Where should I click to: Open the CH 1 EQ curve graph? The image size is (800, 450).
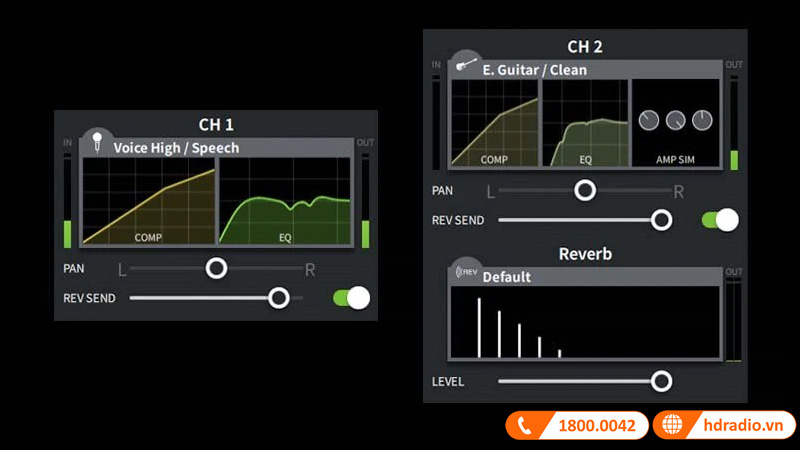285,200
